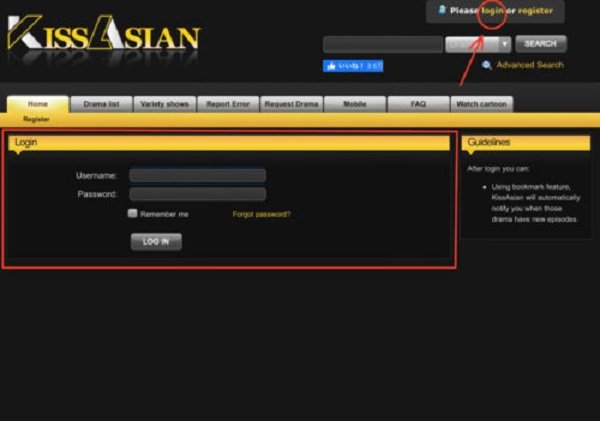
Task: Focus the Username input field
Action: (197, 175)
